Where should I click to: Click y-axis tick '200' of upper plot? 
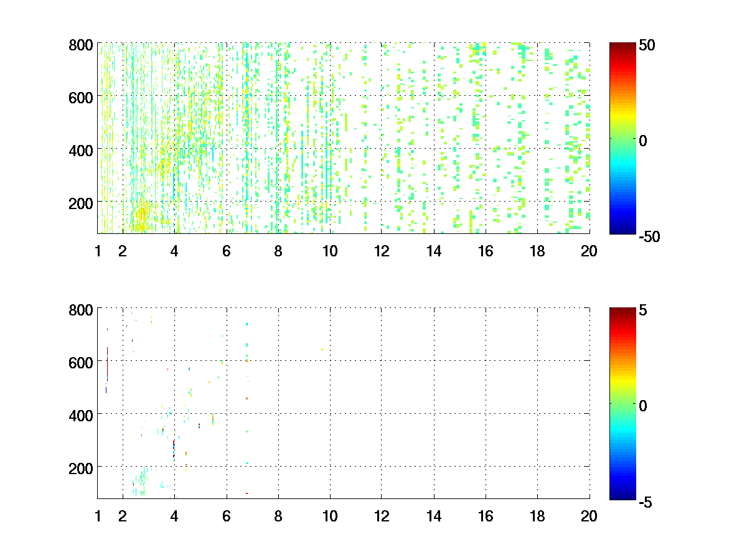click(x=81, y=203)
